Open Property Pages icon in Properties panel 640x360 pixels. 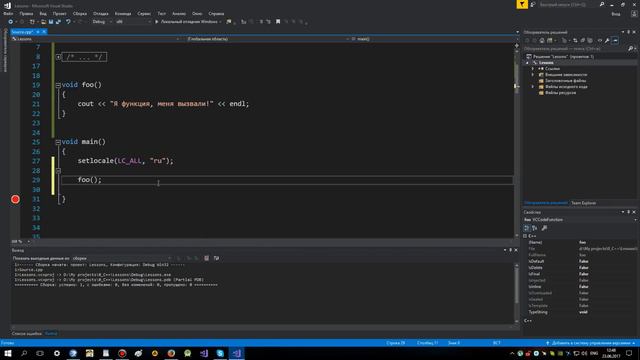coord(544,228)
